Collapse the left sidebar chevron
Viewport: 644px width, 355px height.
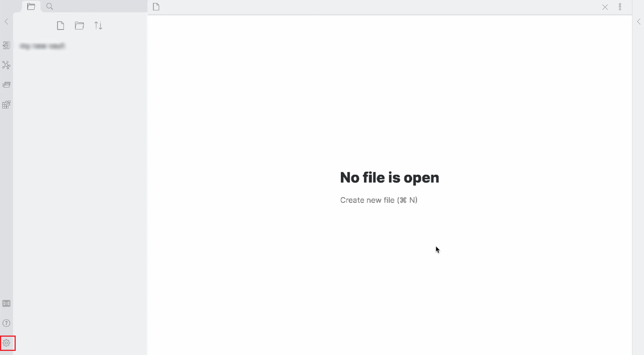(x=6, y=22)
